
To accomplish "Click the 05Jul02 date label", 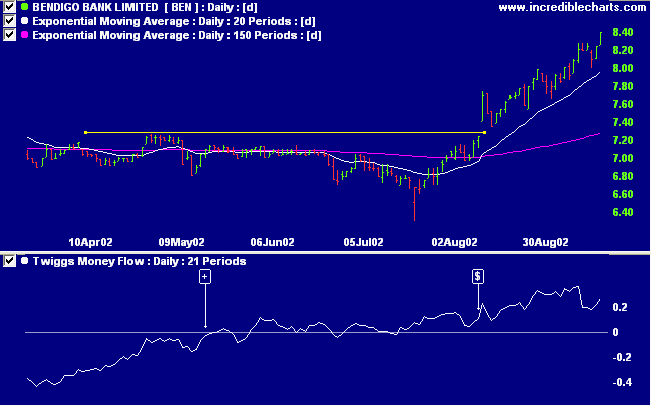I will 363,242.
